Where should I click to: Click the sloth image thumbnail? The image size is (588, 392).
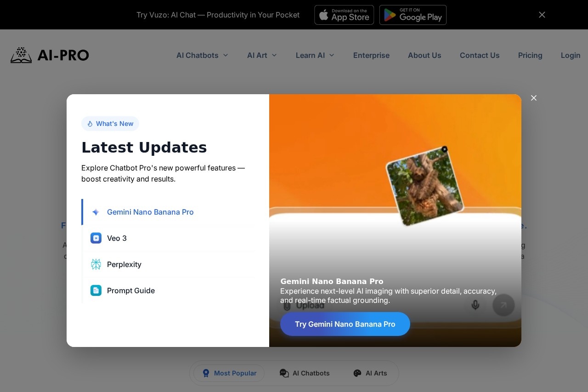point(424,186)
